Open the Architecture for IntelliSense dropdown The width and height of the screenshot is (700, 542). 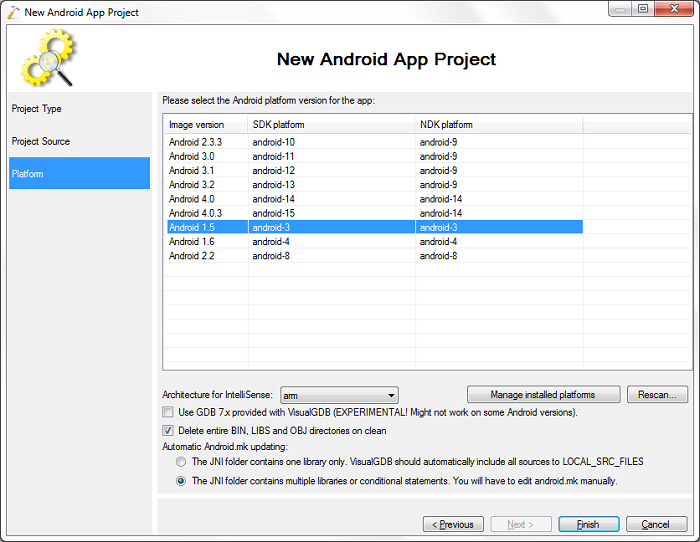[339, 395]
